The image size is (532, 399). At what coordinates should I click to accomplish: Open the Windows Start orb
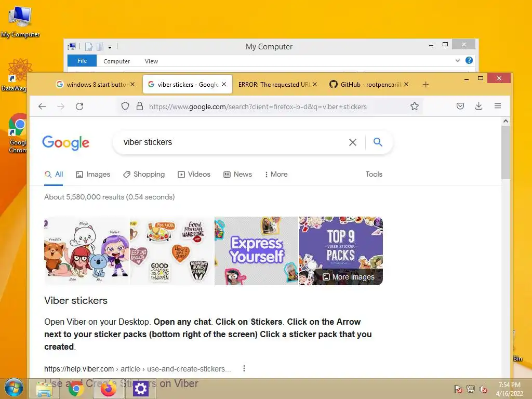click(x=14, y=388)
